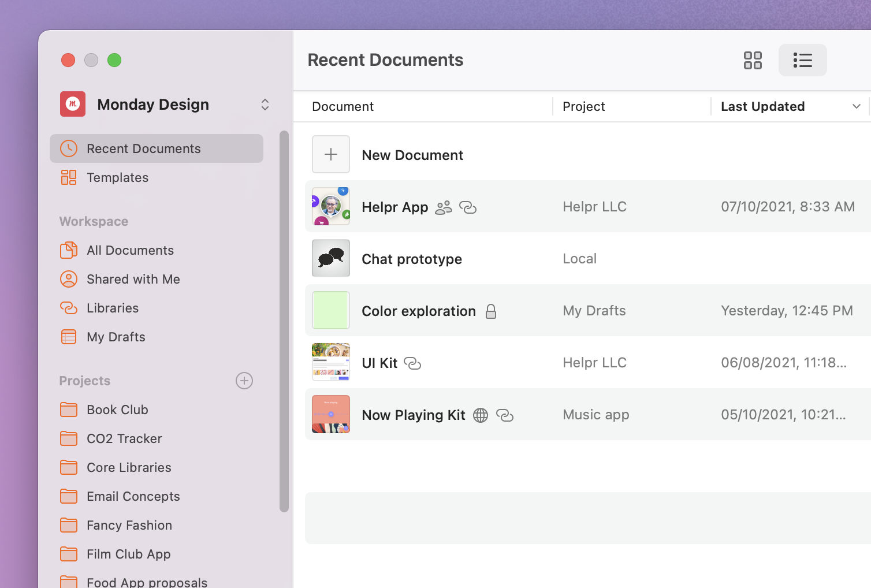The width and height of the screenshot is (871, 588).
Task: Click the Monday Design workspace avatar
Action: pos(72,104)
